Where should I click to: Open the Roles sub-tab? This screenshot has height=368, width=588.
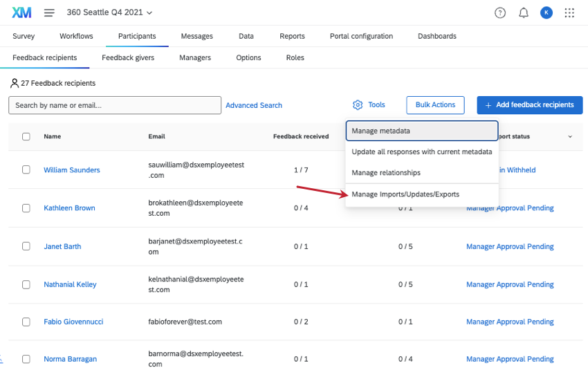[295, 57]
